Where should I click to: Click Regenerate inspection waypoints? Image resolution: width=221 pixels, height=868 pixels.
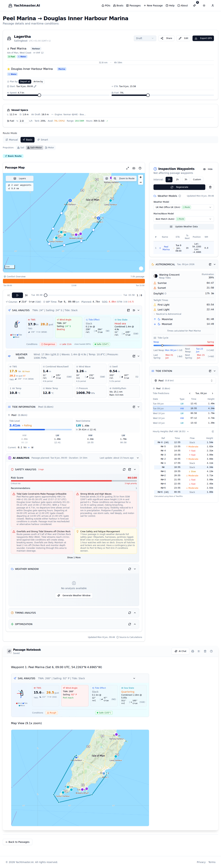click(x=179, y=187)
